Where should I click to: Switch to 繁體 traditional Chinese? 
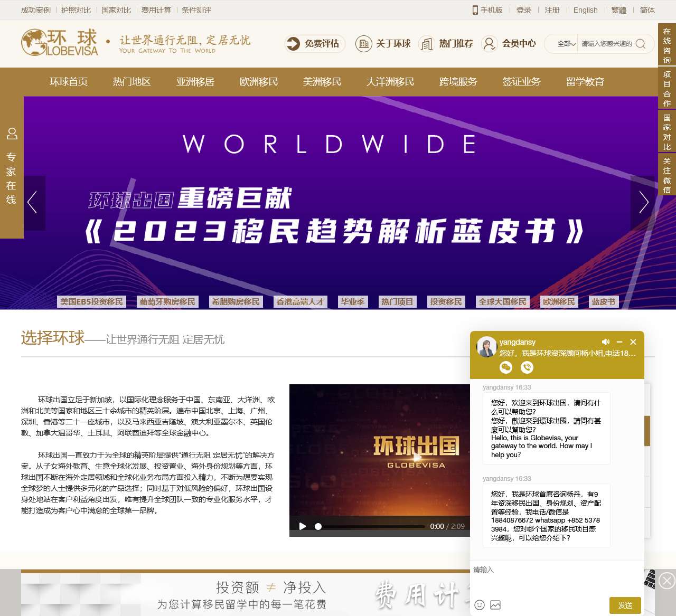click(x=619, y=10)
